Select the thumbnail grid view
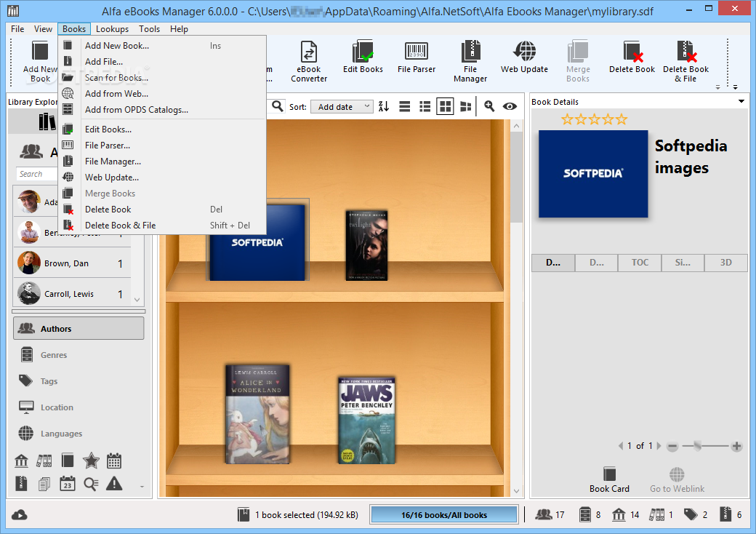756x534 pixels. pos(445,106)
